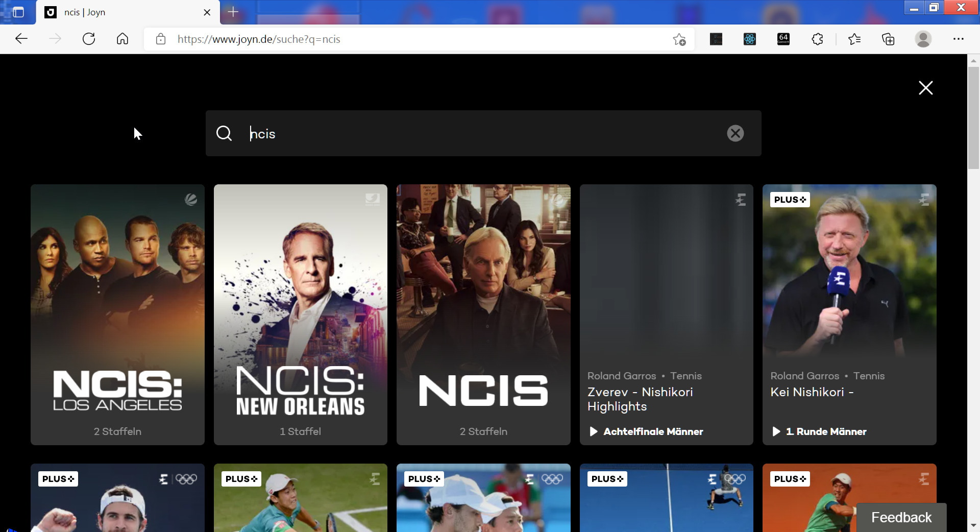The image size is (980, 532).
Task: View site information lock icon
Action: click(161, 39)
